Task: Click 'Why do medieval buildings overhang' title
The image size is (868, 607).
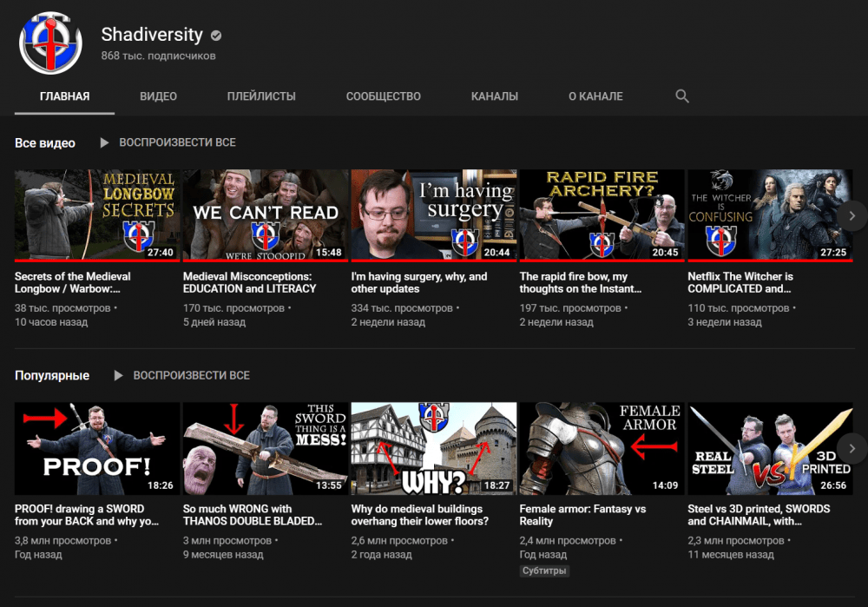Action: point(419,515)
